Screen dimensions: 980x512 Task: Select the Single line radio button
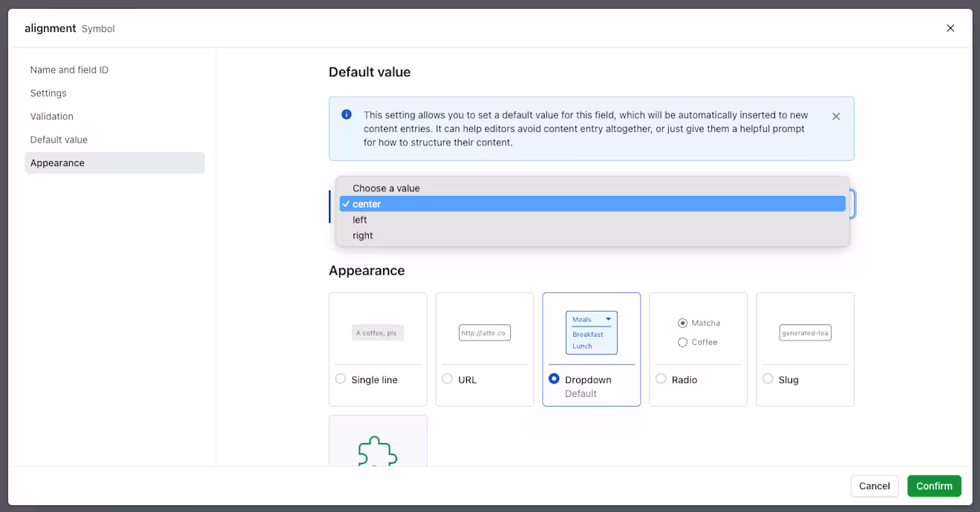coord(341,379)
